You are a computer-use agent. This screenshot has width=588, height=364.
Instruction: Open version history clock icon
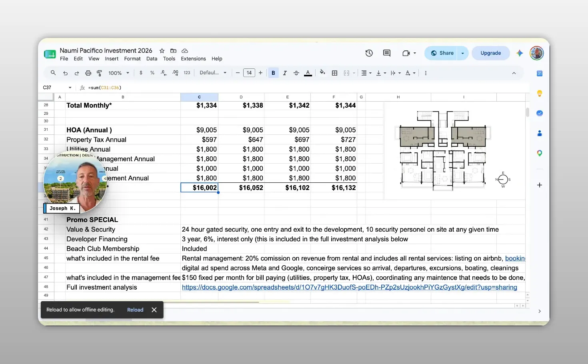(x=369, y=53)
